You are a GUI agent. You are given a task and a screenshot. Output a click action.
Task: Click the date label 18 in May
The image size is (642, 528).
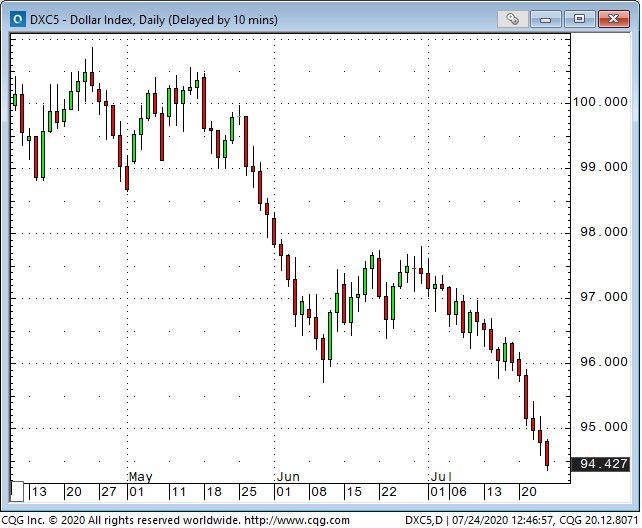214,492
